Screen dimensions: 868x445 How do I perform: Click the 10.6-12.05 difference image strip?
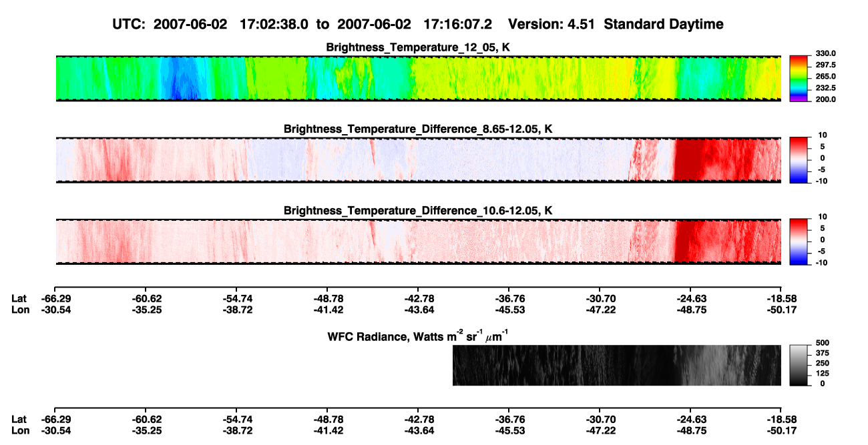pos(418,242)
